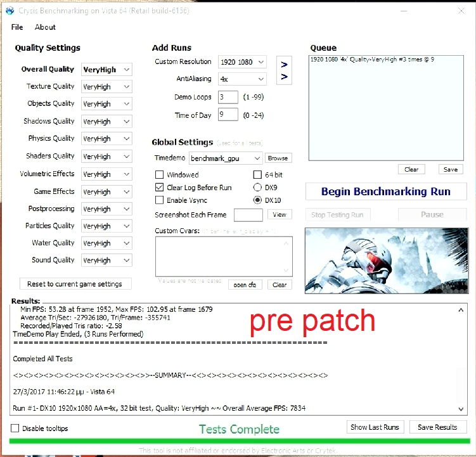Click the Crysis app icon in title bar

click(10, 11)
